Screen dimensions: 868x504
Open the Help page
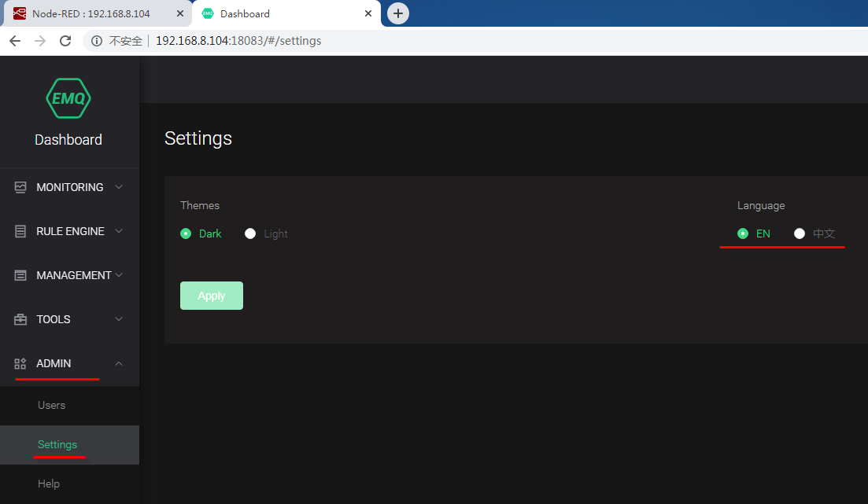point(48,484)
